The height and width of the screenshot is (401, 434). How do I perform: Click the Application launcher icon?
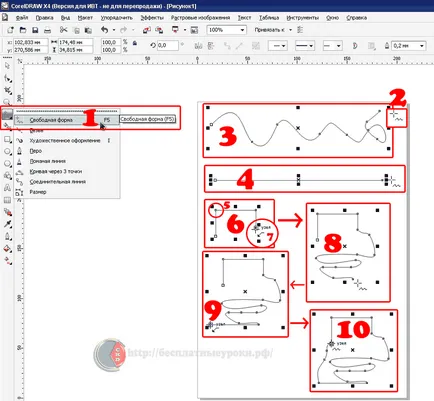[x=175, y=30]
